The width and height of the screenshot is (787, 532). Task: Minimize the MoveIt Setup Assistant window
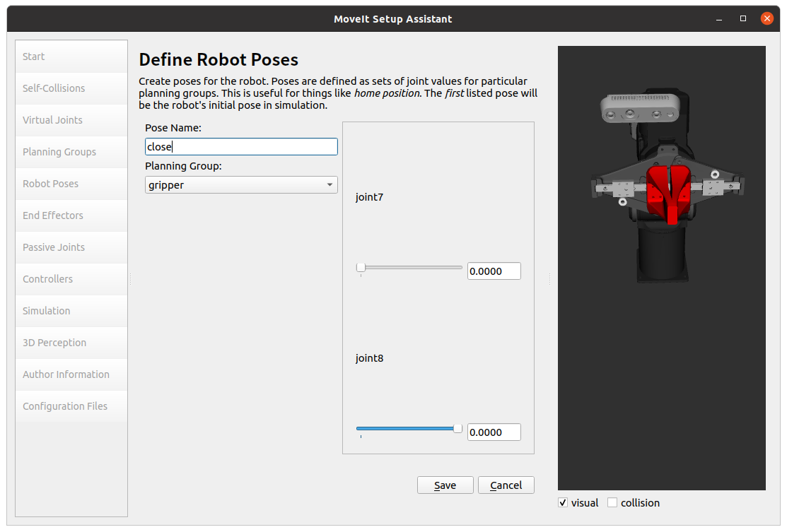(x=719, y=19)
